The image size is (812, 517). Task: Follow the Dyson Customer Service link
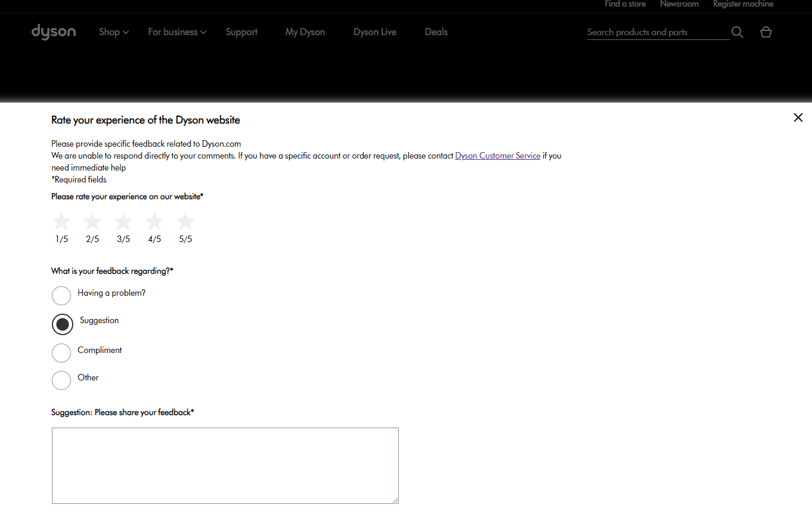click(498, 156)
